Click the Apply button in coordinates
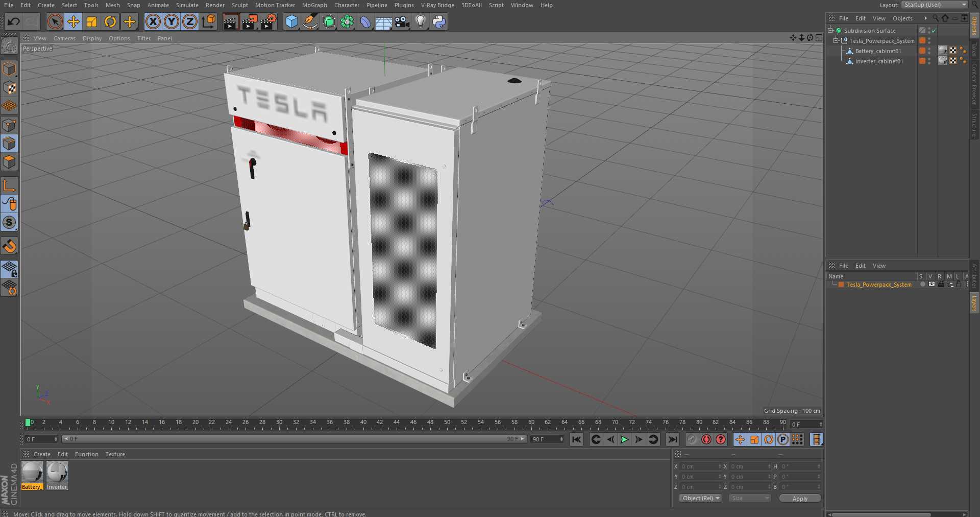 tap(800, 499)
